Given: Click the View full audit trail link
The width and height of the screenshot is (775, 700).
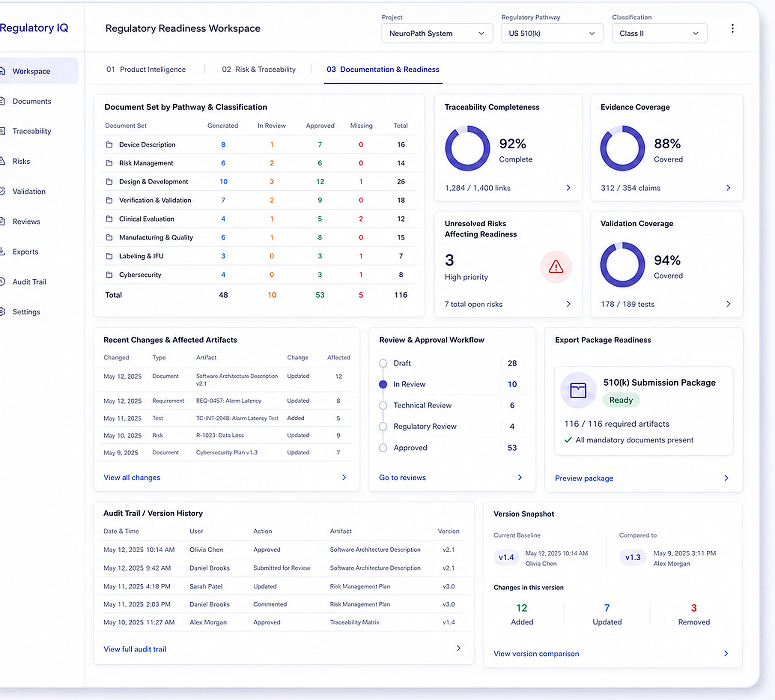Looking at the screenshot, I should pos(135,649).
